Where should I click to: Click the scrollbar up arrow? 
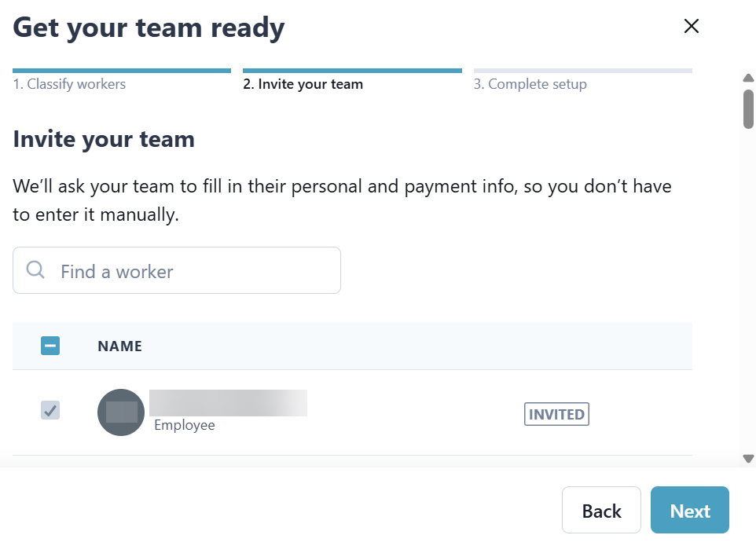(748, 78)
